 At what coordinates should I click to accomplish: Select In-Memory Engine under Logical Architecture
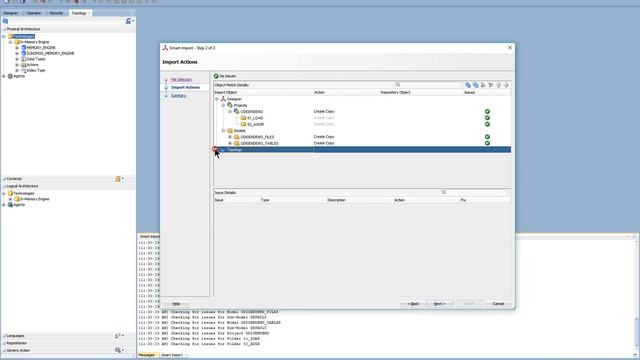pos(35,199)
